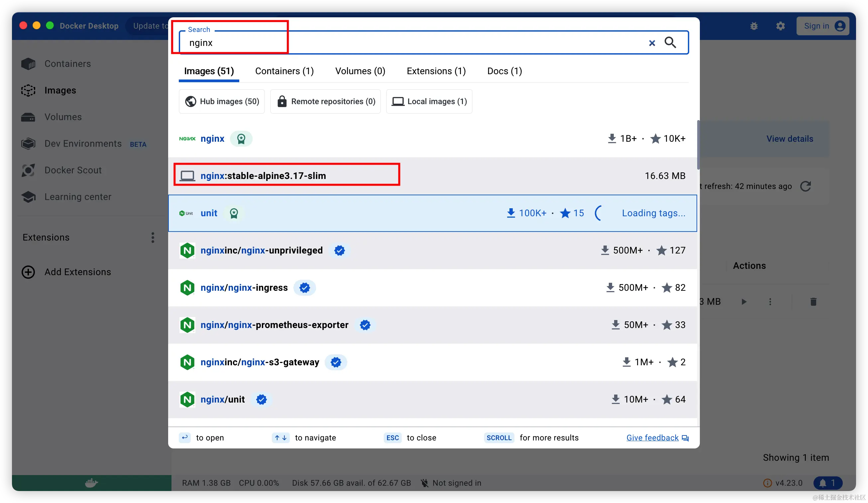Toggle Hub images filter
The image size is (868, 503).
[222, 101]
